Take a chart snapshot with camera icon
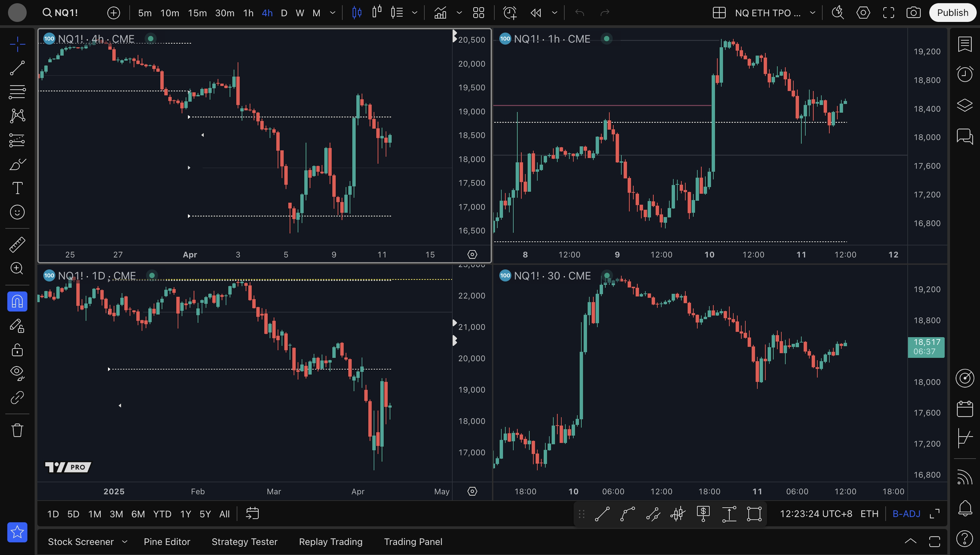The width and height of the screenshot is (980, 555). coord(913,13)
